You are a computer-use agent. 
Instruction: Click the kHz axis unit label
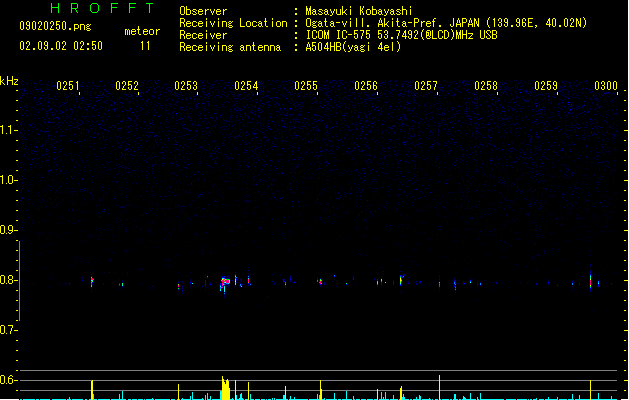point(9,81)
